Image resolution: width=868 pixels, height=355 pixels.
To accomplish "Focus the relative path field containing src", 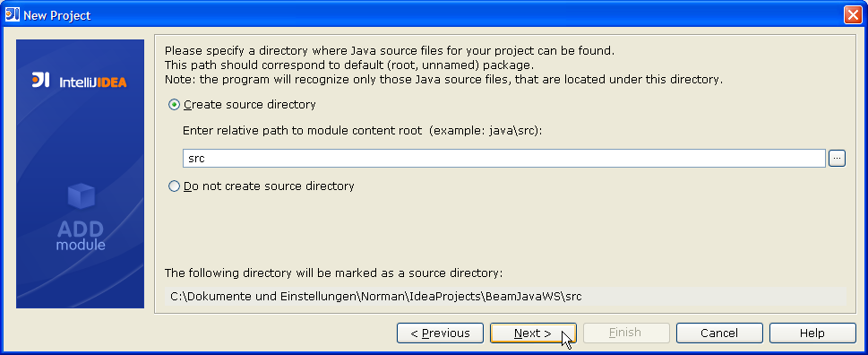I will tap(503, 159).
